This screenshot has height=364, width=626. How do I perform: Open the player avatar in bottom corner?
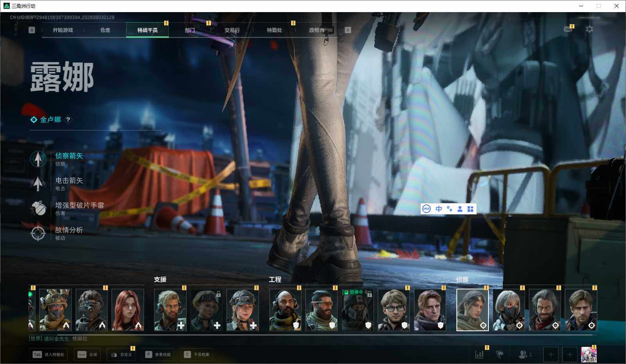[x=588, y=355]
